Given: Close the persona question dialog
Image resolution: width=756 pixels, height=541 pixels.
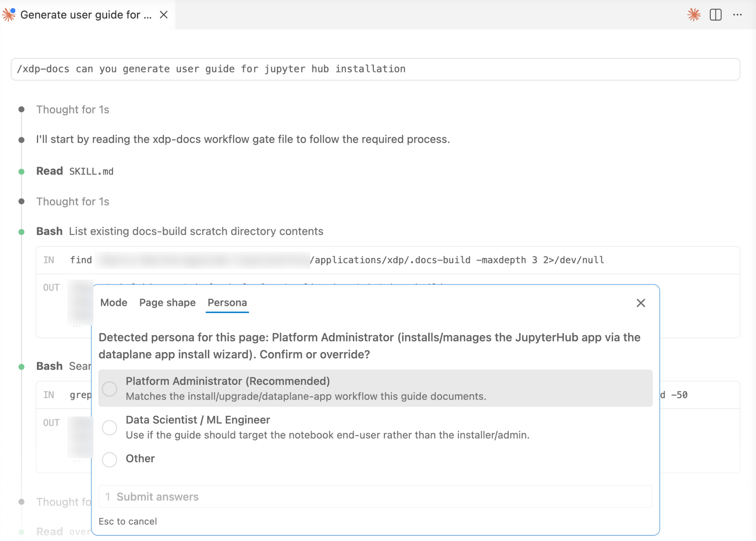Looking at the screenshot, I should 641,303.
